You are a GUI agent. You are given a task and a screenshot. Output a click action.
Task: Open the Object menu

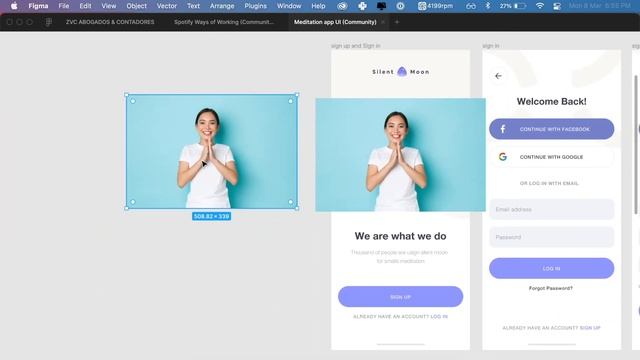(x=136, y=6)
